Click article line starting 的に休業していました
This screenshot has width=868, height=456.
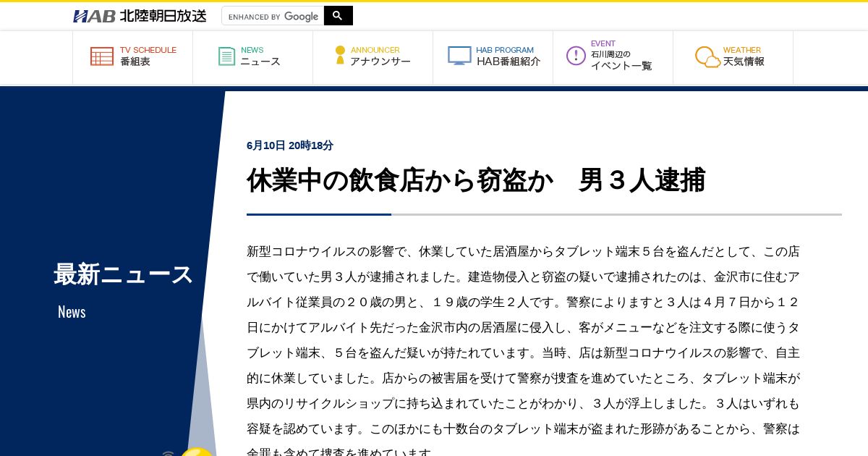point(523,379)
